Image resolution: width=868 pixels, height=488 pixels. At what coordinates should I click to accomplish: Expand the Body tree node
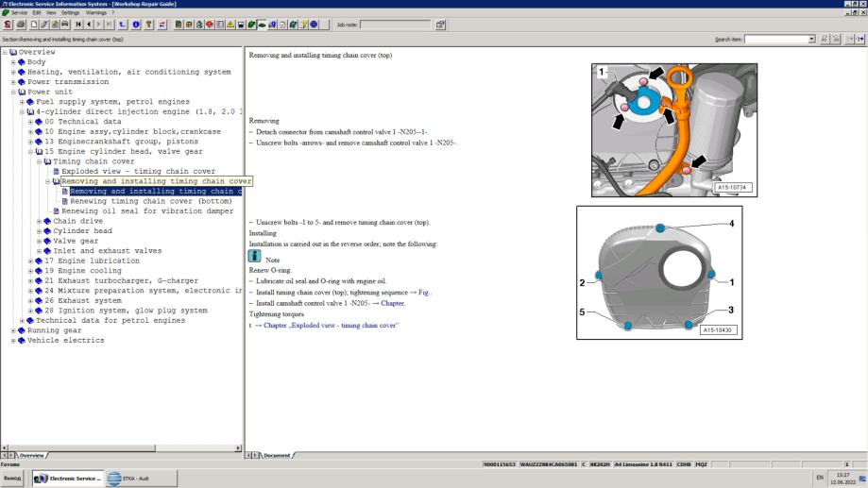coord(14,62)
